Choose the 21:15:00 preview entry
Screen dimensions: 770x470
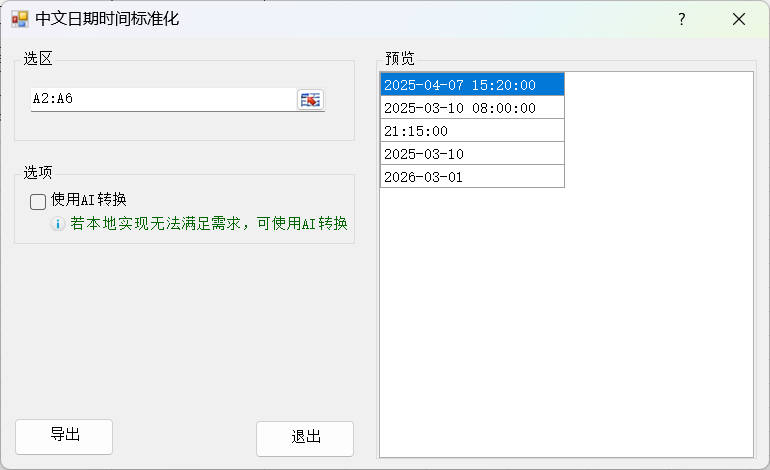pos(472,131)
